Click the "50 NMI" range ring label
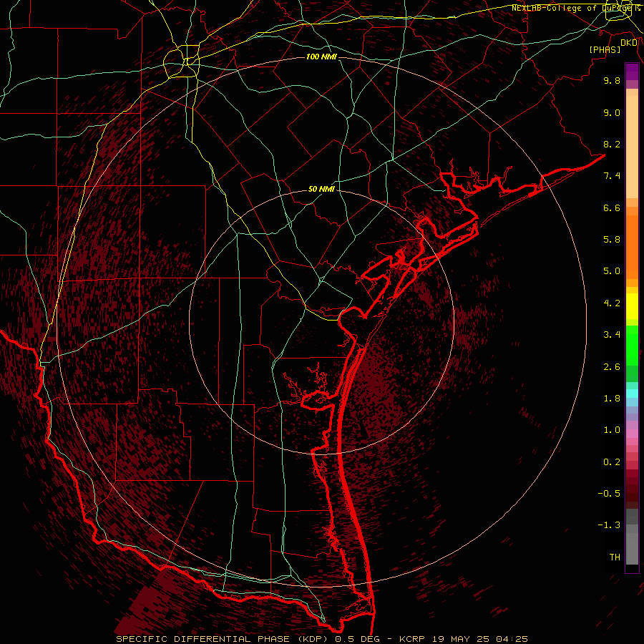This screenshot has height=644, width=644. coord(321,189)
